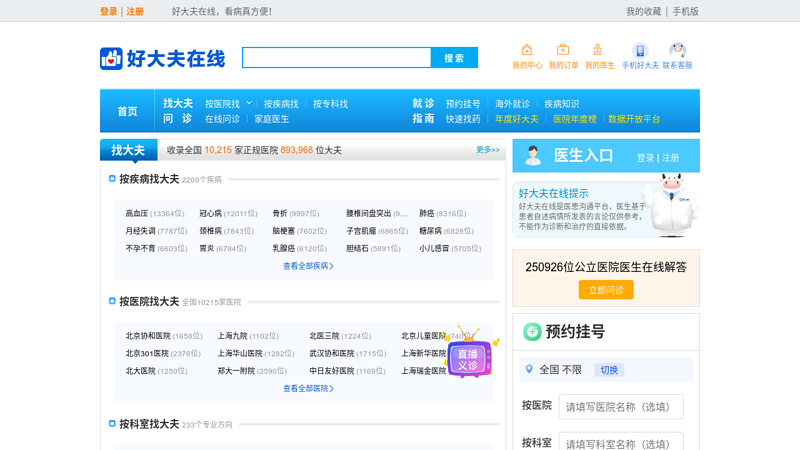The image size is (800, 450).
Task: Click 注册 in the 医生入口 panel
Action: pos(670,158)
